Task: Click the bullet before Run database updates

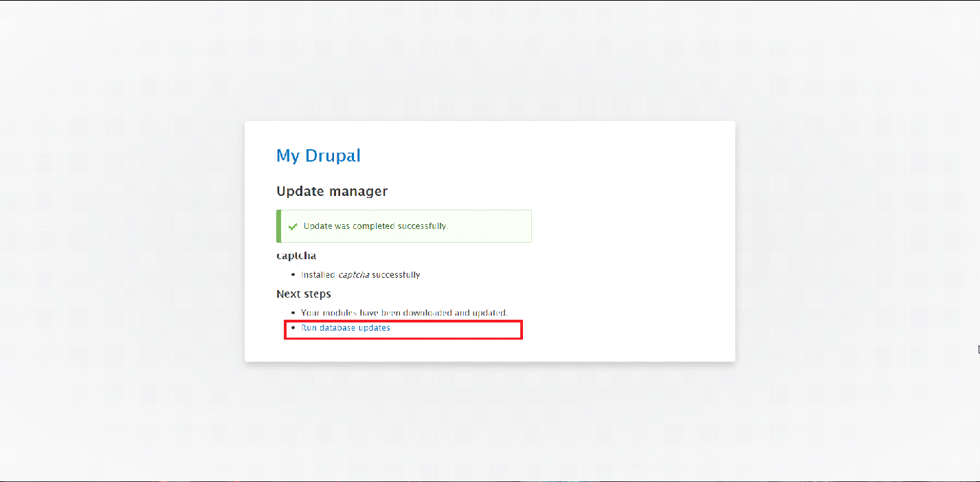Action: (293, 328)
